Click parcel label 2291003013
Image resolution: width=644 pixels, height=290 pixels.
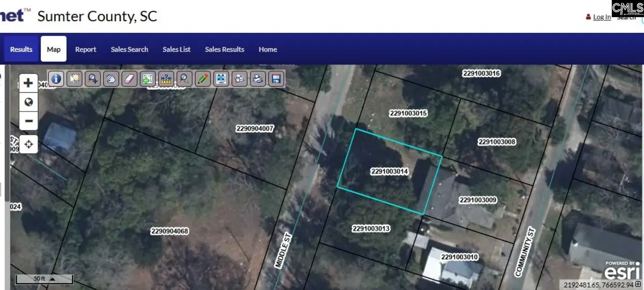click(371, 228)
